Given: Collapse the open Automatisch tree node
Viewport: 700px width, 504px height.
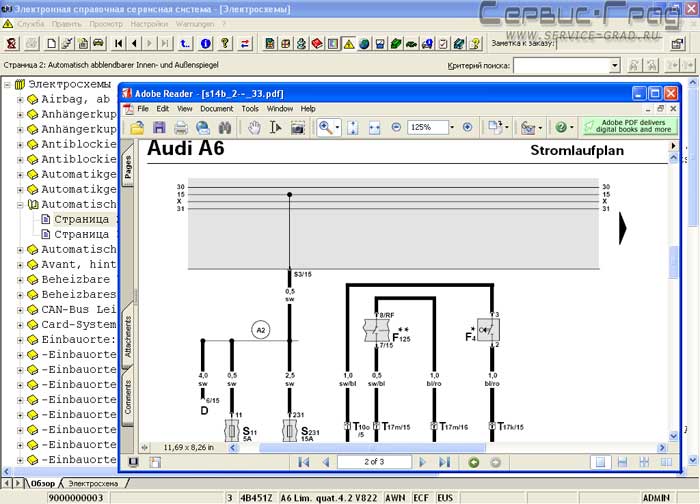Looking at the screenshot, I should (x=20, y=205).
